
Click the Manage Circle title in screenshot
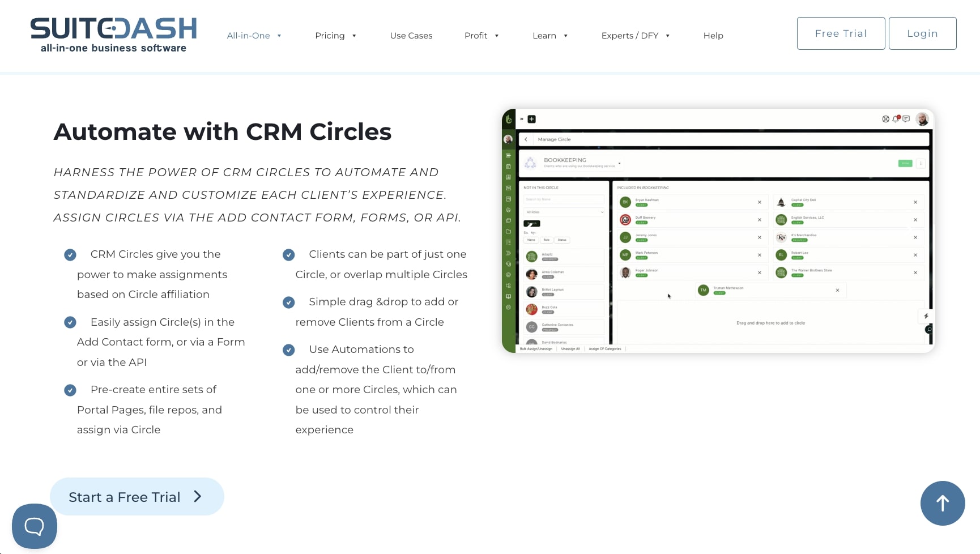554,139
